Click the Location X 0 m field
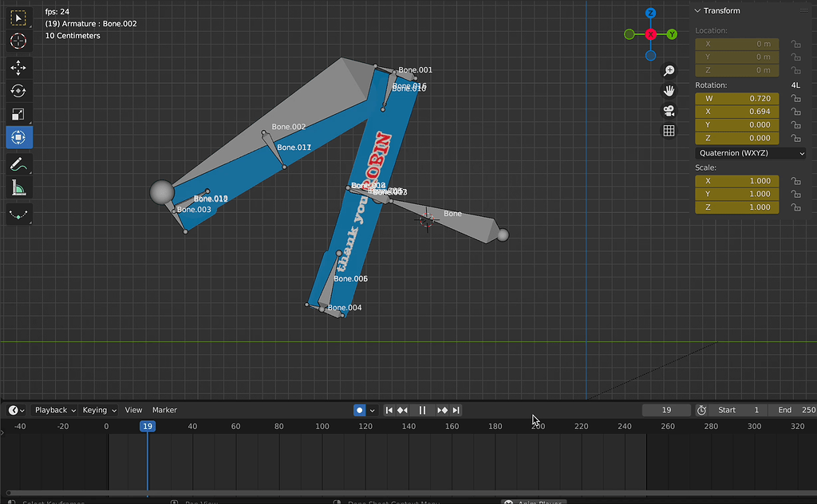The height and width of the screenshot is (504, 817). (x=736, y=44)
